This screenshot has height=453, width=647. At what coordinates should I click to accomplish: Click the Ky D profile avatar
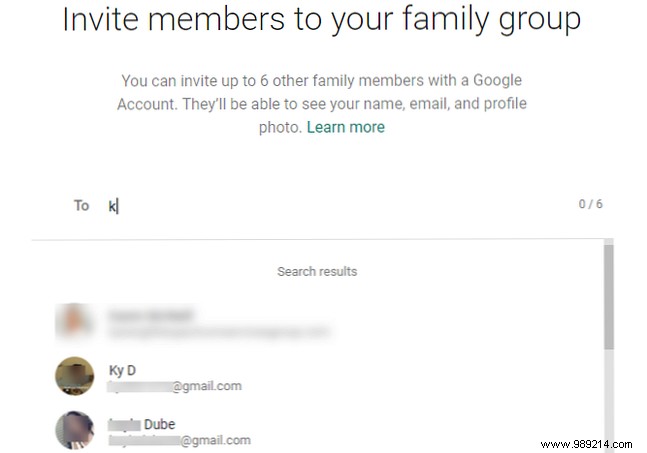click(x=75, y=377)
